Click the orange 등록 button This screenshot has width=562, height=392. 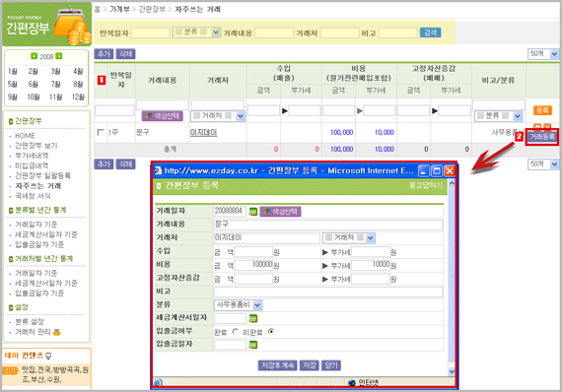click(x=542, y=110)
